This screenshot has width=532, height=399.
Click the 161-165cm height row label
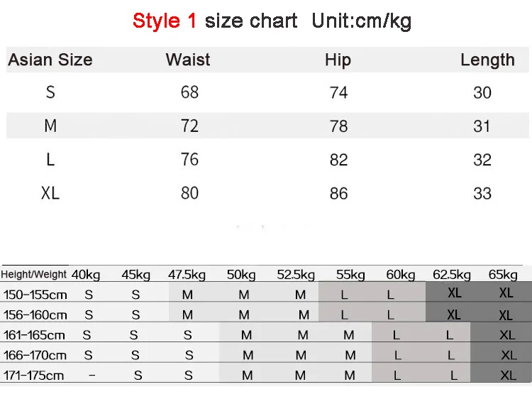tap(34, 336)
